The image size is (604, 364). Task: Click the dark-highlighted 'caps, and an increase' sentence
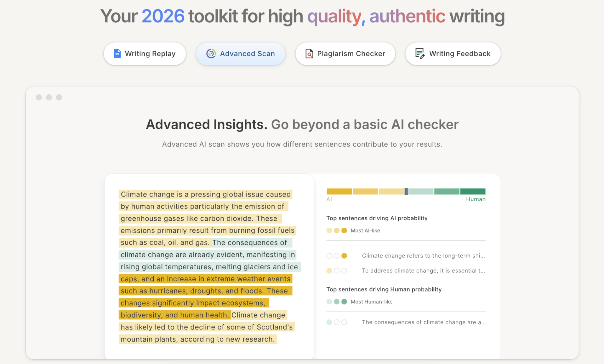point(205,278)
